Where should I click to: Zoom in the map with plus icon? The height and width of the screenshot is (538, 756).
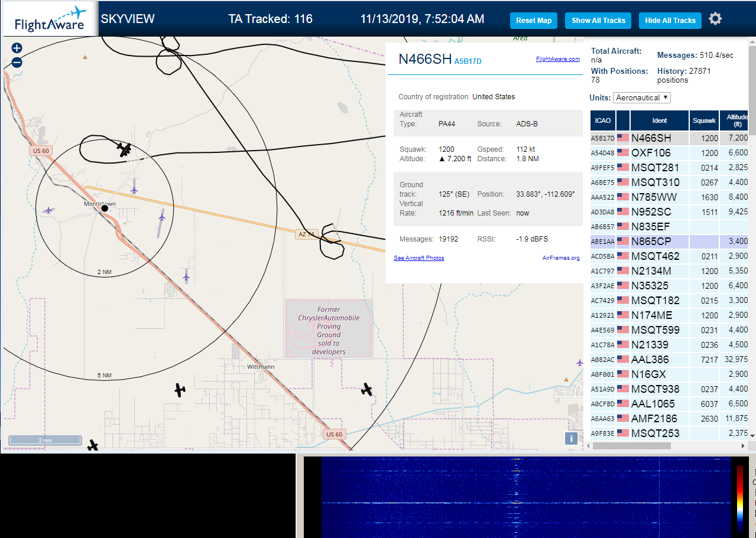point(17,48)
